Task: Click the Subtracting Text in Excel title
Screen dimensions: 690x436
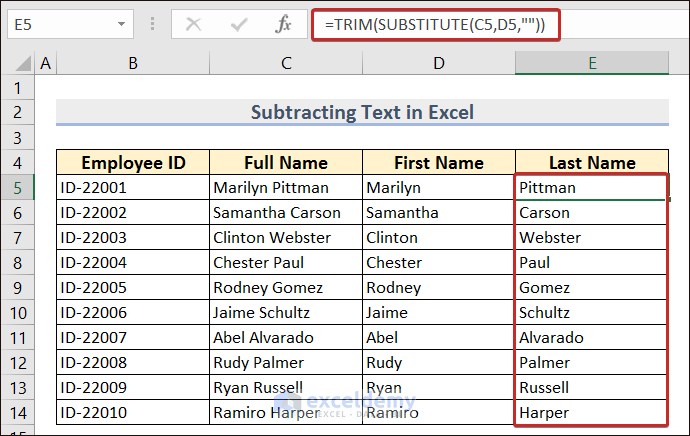Action: tap(362, 112)
